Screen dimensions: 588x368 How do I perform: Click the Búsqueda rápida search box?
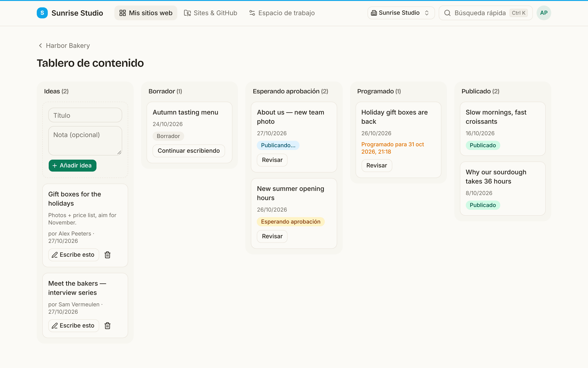486,13
